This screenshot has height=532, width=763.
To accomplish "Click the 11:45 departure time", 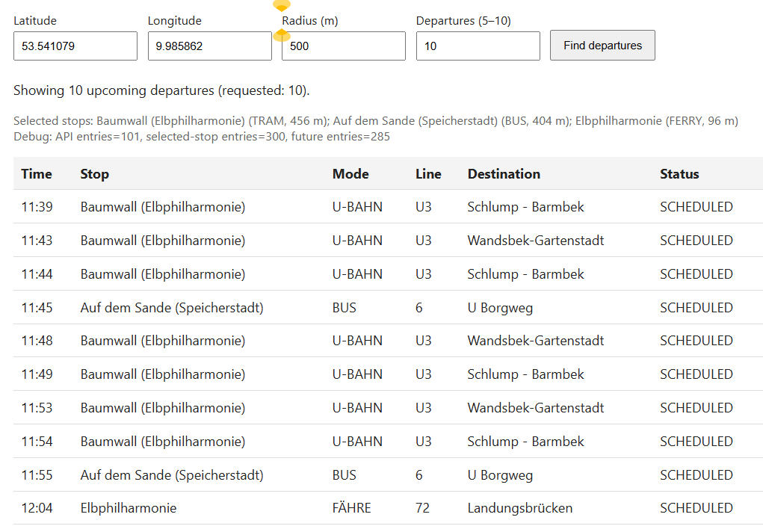I will point(37,308).
